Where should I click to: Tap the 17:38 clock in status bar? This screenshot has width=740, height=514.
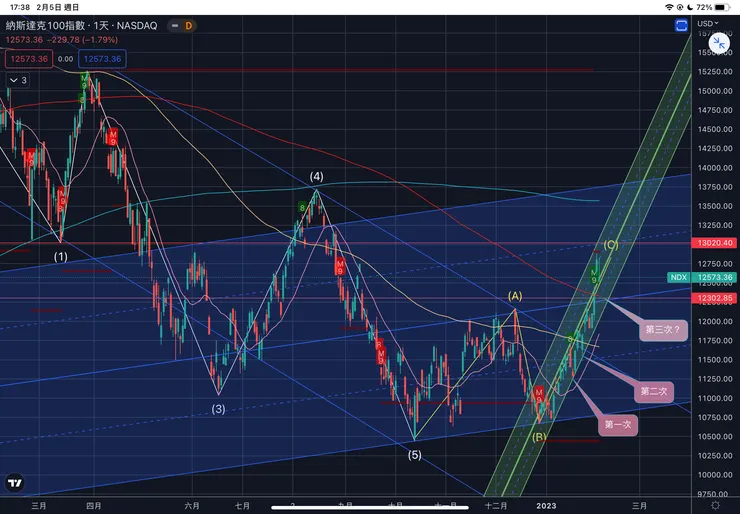[x=19, y=7]
